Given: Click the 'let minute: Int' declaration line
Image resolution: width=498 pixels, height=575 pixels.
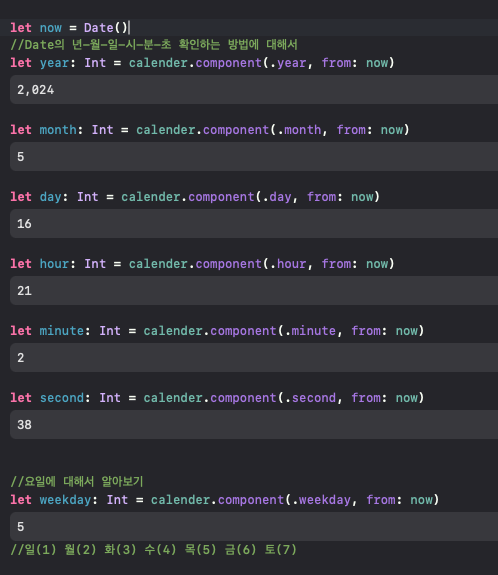Looking at the screenshot, I should coord(217,331).
